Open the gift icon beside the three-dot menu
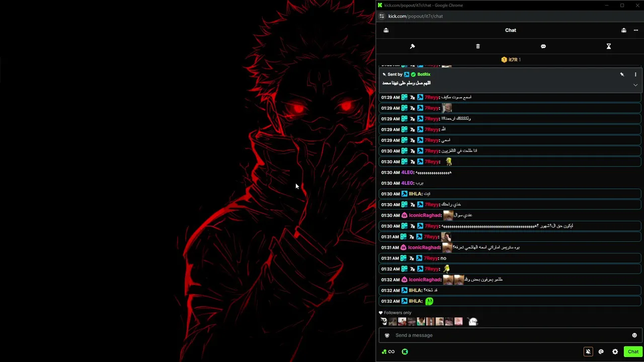 click(x=623, y=30)
